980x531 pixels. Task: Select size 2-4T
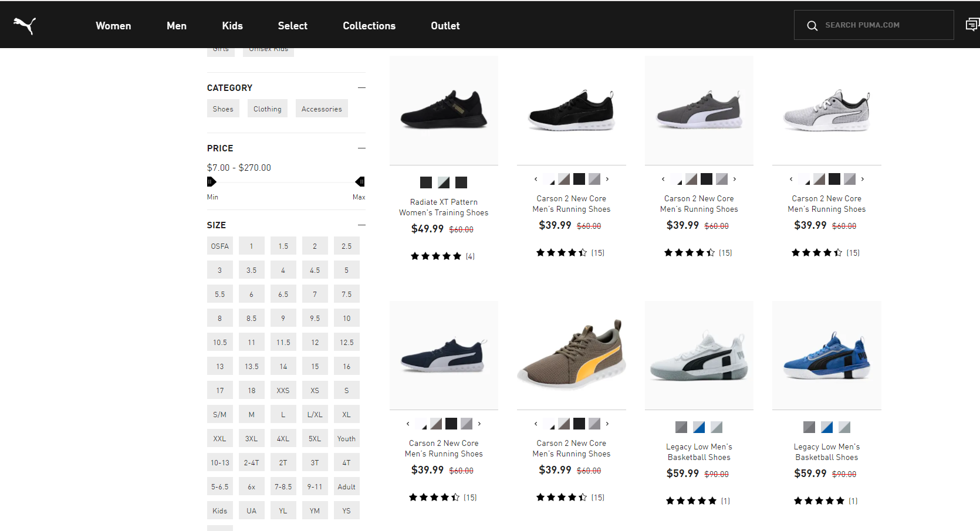pos(252,462)
